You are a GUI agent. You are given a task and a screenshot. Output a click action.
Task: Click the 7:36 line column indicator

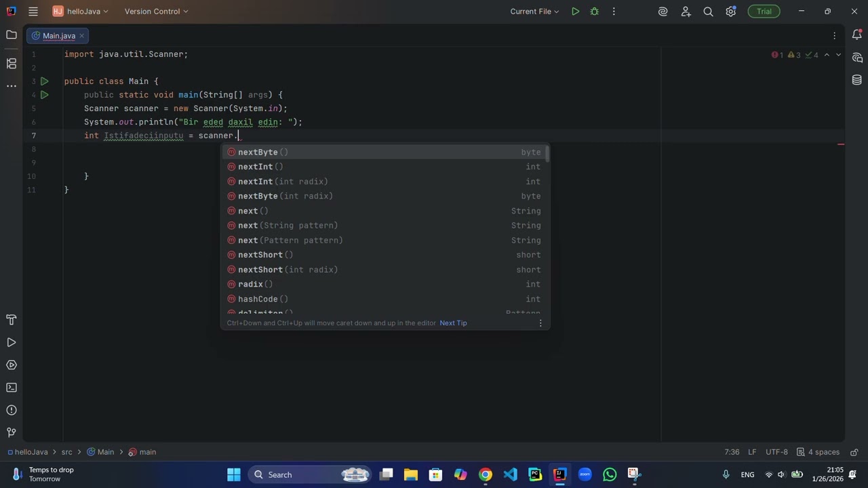(732, 452)
